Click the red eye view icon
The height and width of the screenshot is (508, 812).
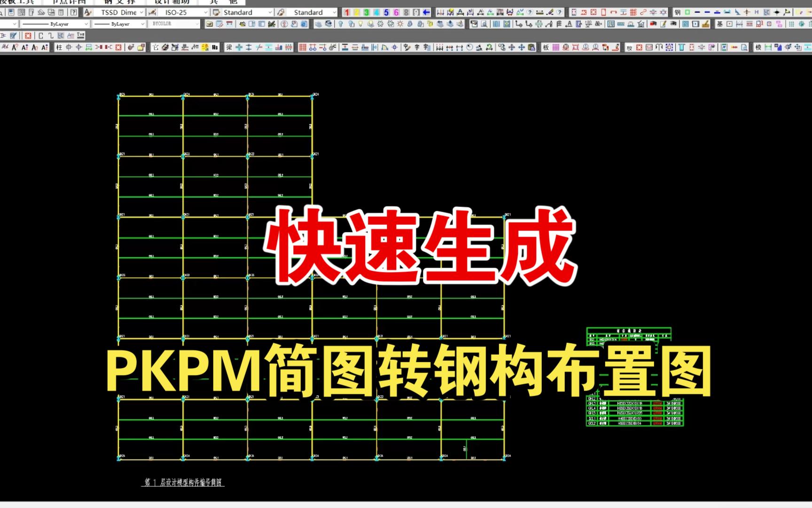[653, 24]
